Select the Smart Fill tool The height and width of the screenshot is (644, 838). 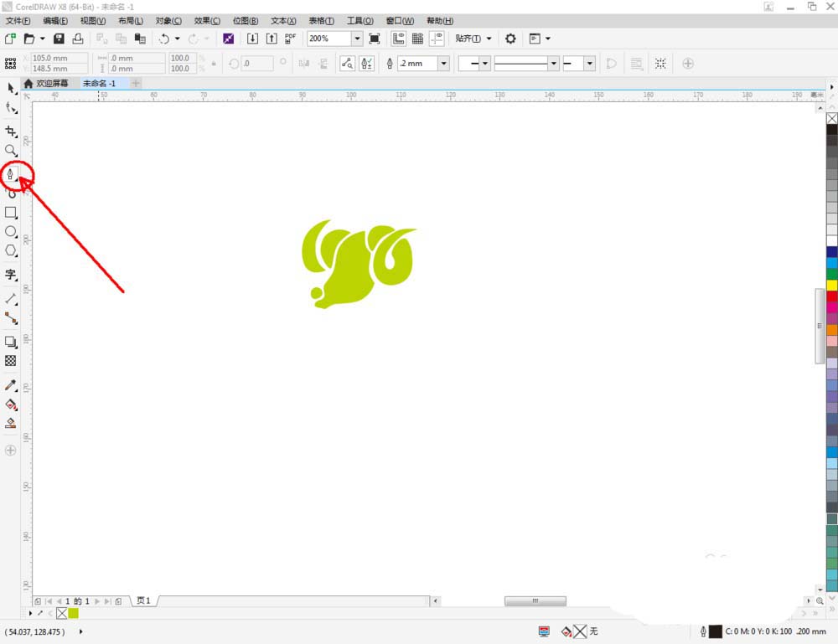[11, 424]
